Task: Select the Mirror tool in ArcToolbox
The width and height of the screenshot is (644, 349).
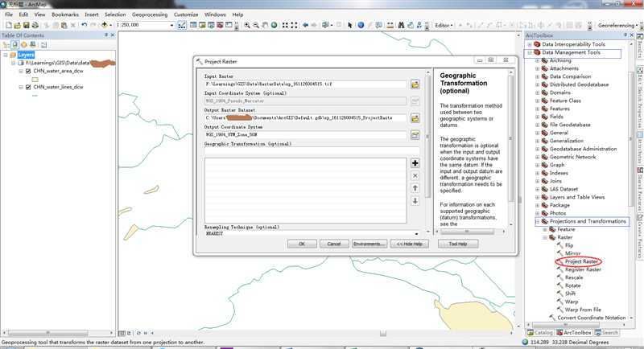Action: coord(572,253)
